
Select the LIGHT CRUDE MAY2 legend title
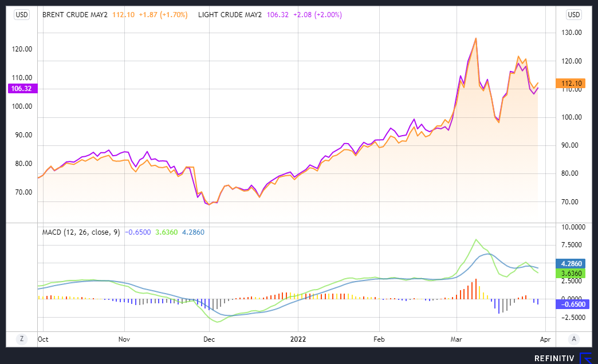230,15
